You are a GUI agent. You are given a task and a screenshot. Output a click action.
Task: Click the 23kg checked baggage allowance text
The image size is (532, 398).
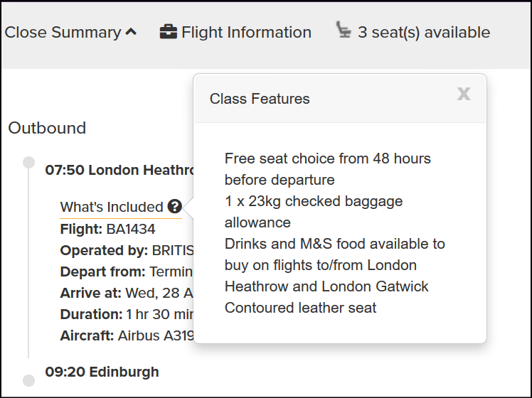(x=314, y=212)
